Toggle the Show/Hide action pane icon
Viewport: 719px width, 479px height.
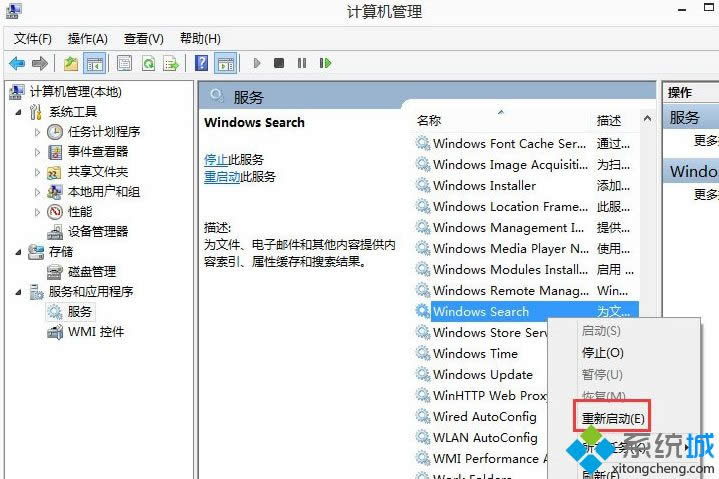(x=226, y=63)
